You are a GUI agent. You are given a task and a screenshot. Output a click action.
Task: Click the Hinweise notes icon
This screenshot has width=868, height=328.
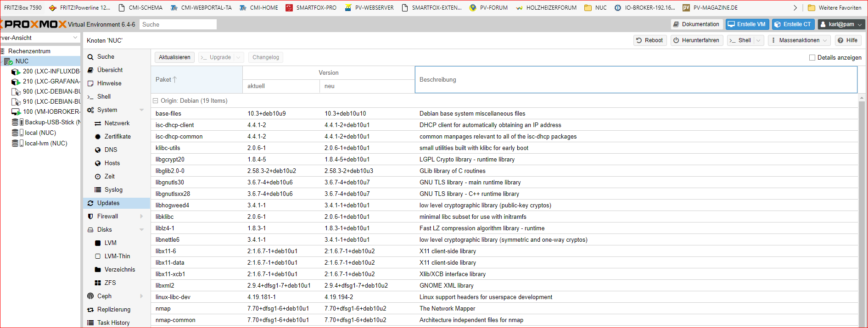(x=90, y=83)
